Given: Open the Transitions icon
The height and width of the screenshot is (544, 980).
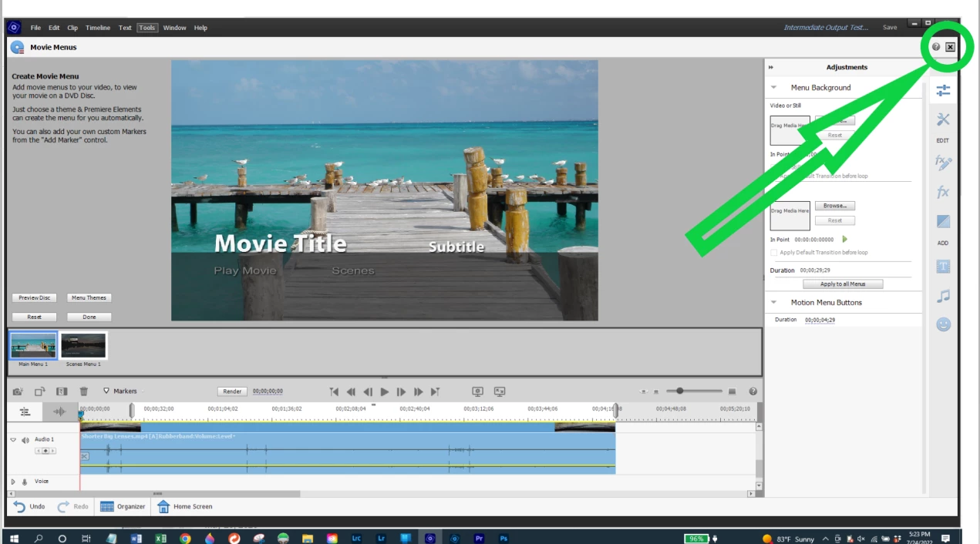Looking at the screenshot, I should [943, 221].
